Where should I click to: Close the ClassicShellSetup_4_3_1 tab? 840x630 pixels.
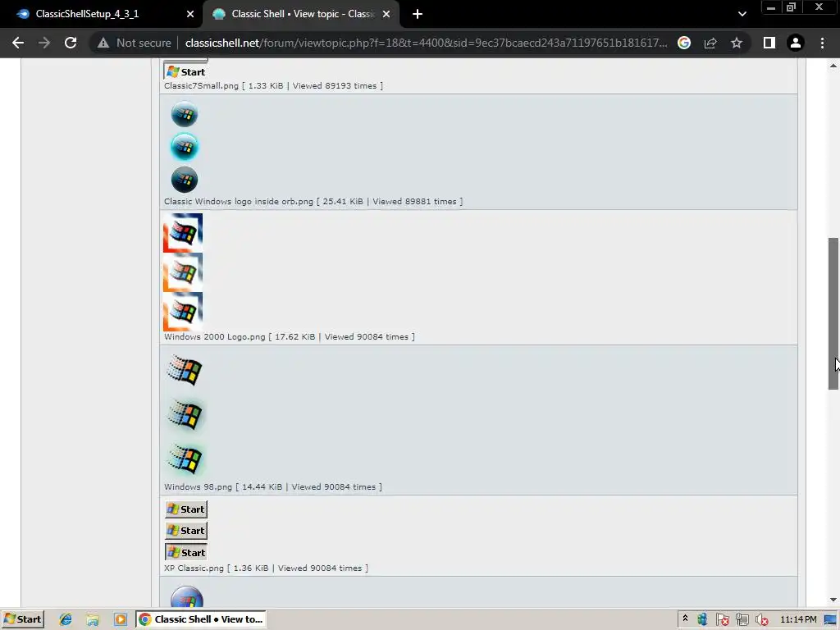pyautogui.click(x=190, y=14)
